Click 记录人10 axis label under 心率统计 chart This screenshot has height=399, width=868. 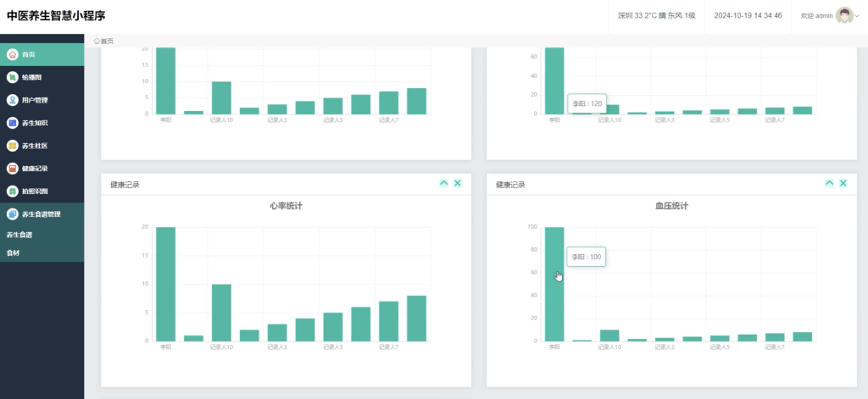tap(221, 347)
